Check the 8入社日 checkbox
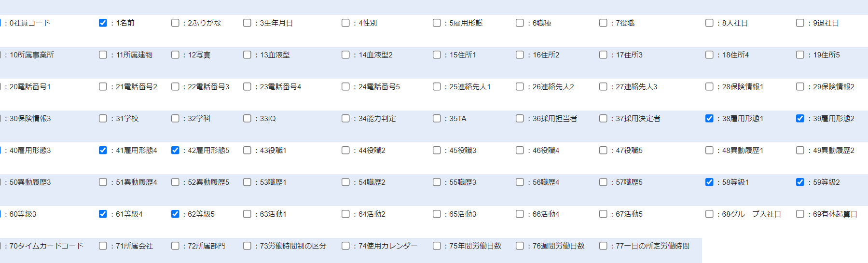 [709, 23]
